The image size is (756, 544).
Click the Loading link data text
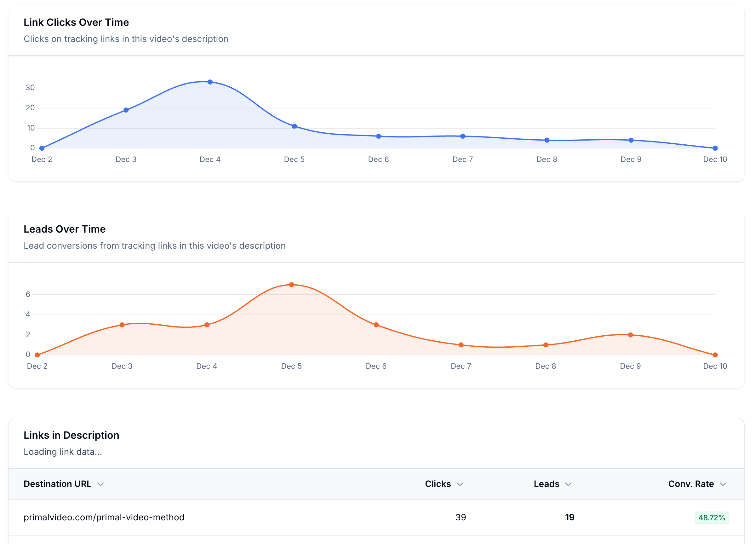(63, 452)
